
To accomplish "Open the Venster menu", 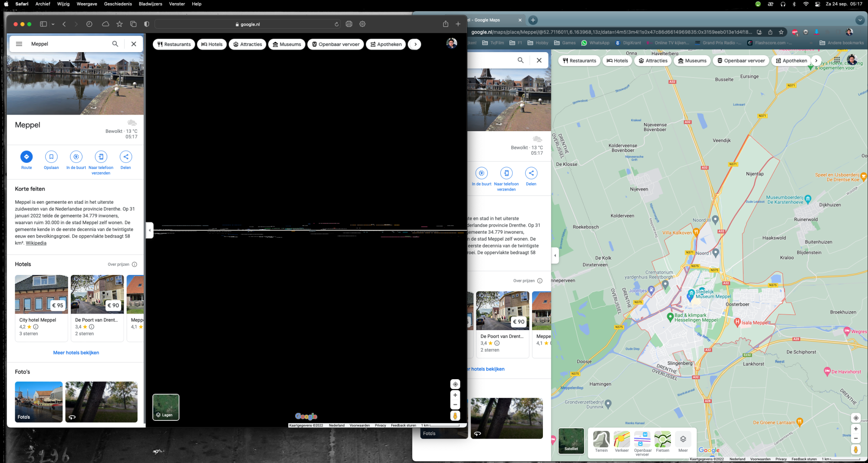I will tap(177, 4).
